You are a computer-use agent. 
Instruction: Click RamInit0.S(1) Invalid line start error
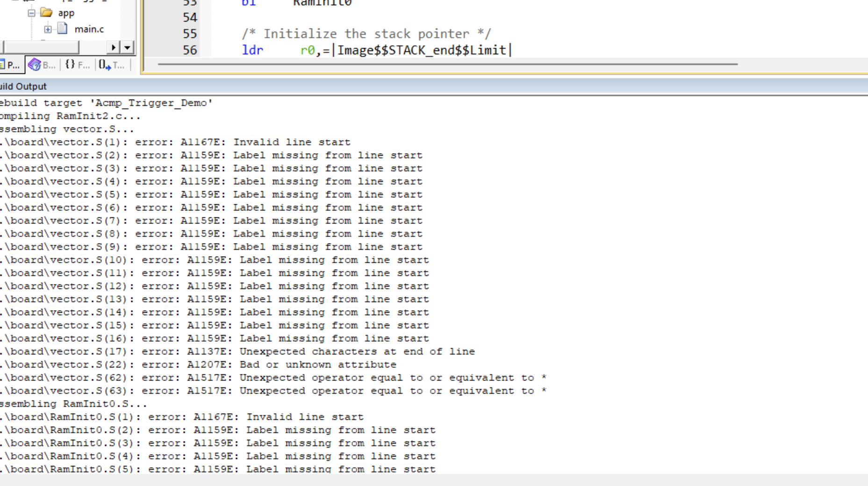182,417
